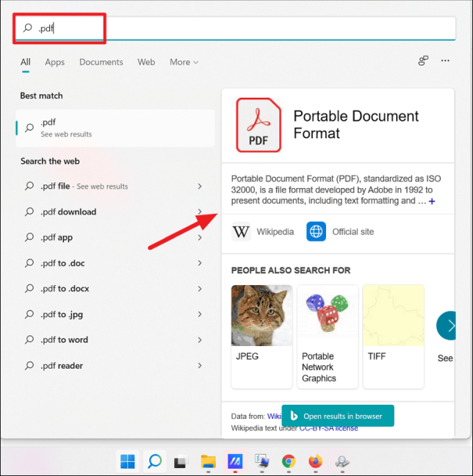
Task: Expand the .pdf to word arrow
Action: [x=200, y=340]
